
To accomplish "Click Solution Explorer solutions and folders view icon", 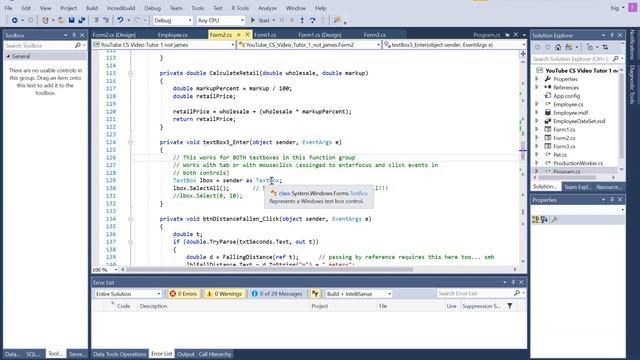I will (x=569, y=47).
